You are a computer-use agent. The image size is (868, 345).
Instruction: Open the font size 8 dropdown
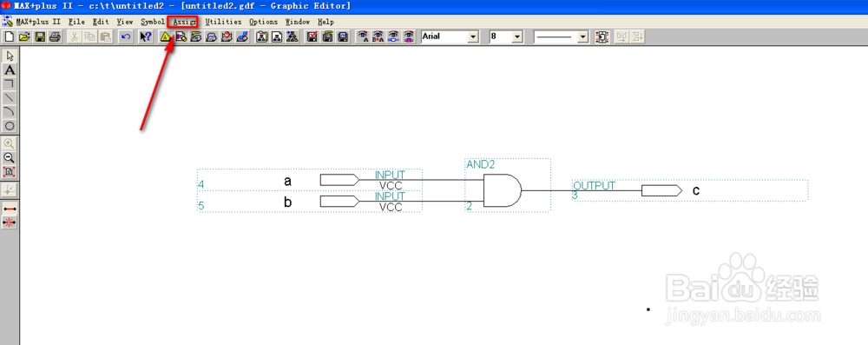point(517,37)
